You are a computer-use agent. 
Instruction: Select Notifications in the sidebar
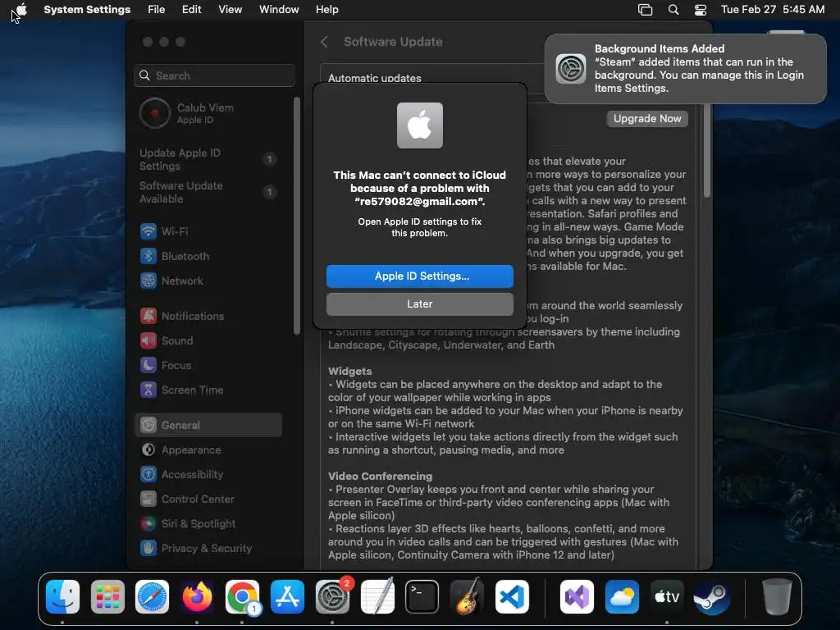(x=208, y=316)
